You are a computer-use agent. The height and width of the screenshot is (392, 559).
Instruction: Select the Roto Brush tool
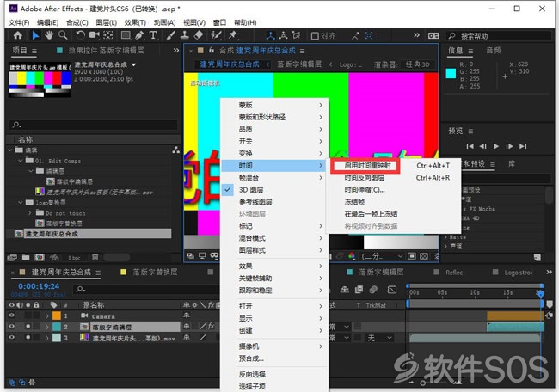pyautogui.click(x=216, y=35)
